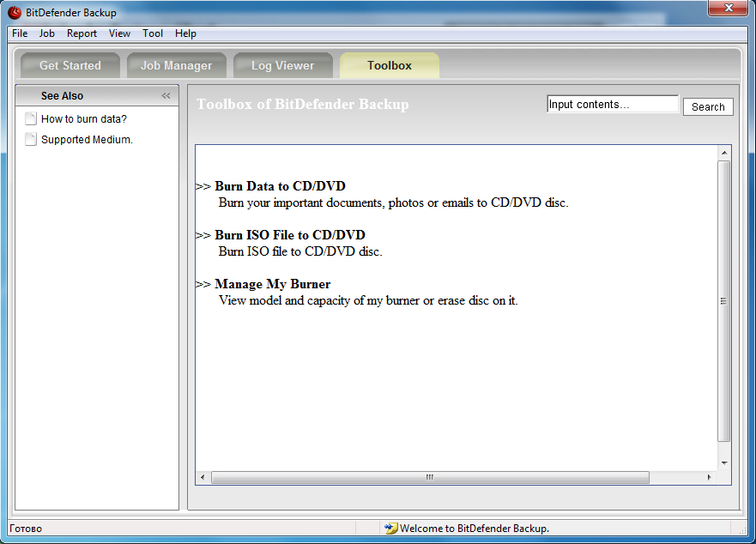
Task: Click the 'Готово' status bar text
Action: [26, 529]
